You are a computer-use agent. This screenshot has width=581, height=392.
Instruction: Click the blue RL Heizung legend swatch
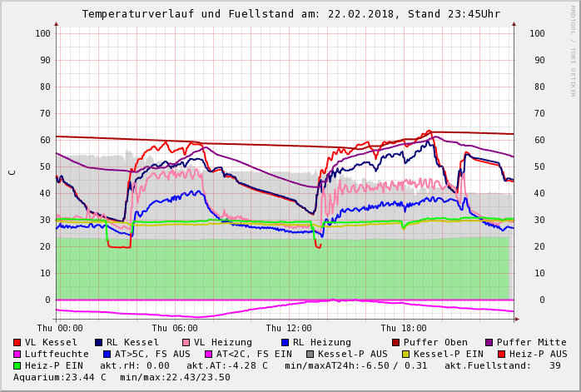pyautogui.click(x=285, y=342)
